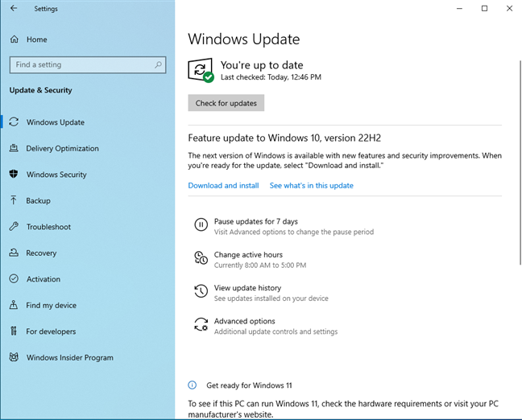Click the up-to-date status icon
Image resolution: width=522 pixels, height=420 pixels.
(x=201, y=70)
